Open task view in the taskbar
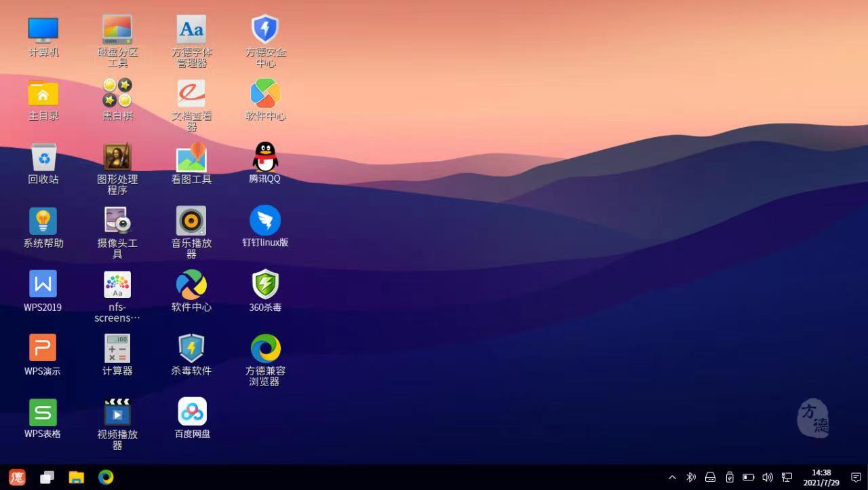The image size is (868, 490). click(47, 477)
